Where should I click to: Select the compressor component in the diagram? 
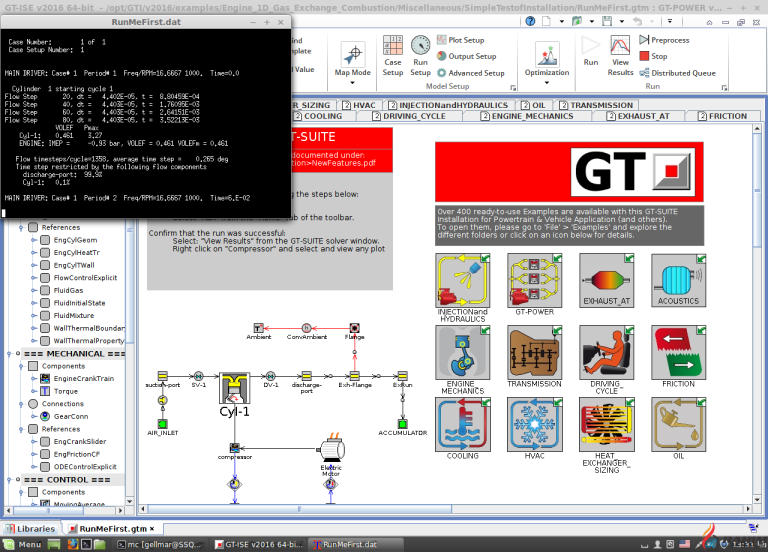pos(235,448)
